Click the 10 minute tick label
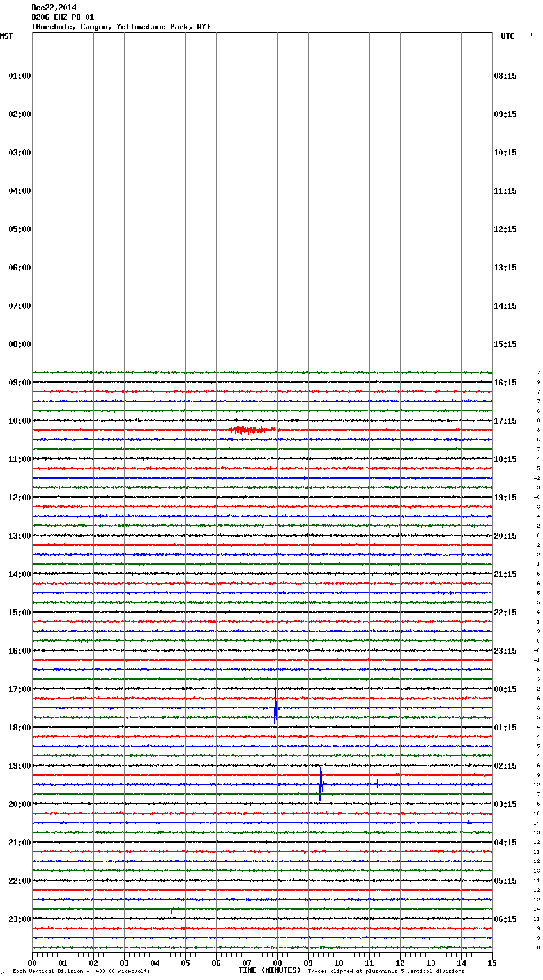The width and height of the screenshot is (543, 980). (339, 963)
